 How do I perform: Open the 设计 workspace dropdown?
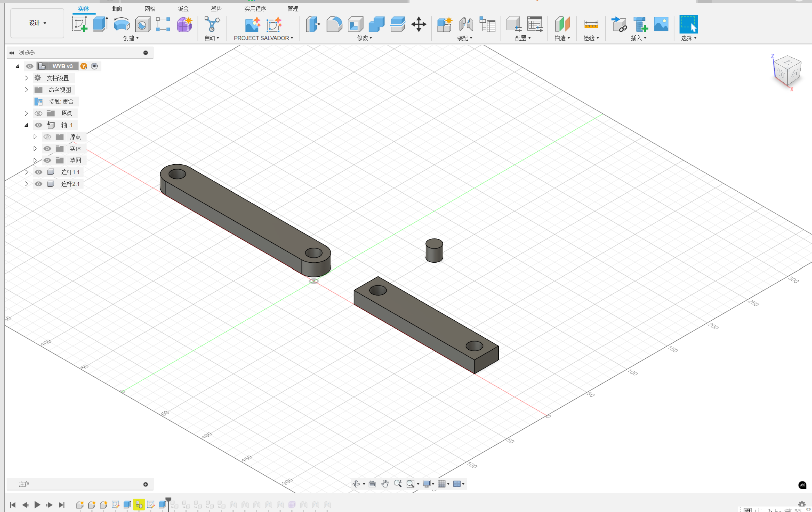[x=37, y=23]
